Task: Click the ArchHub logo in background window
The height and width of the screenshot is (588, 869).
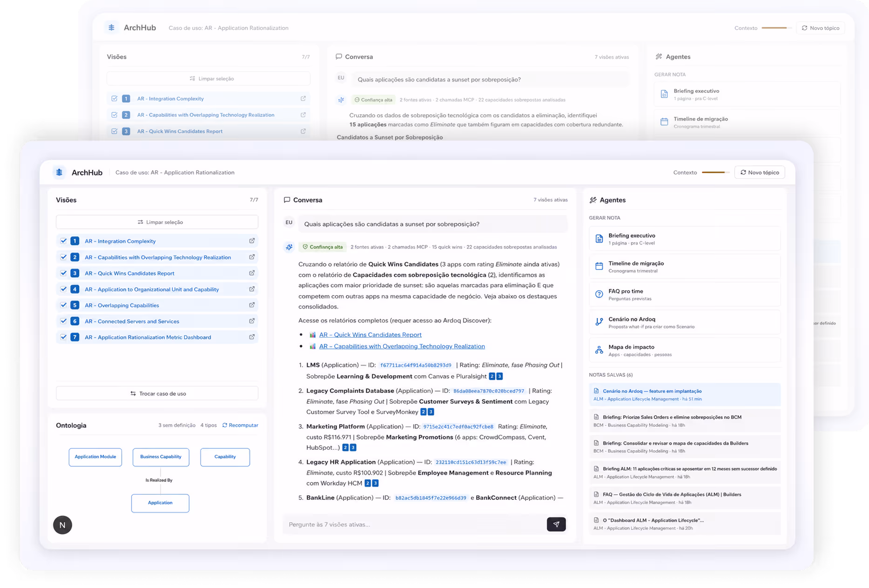Action: 111,27
